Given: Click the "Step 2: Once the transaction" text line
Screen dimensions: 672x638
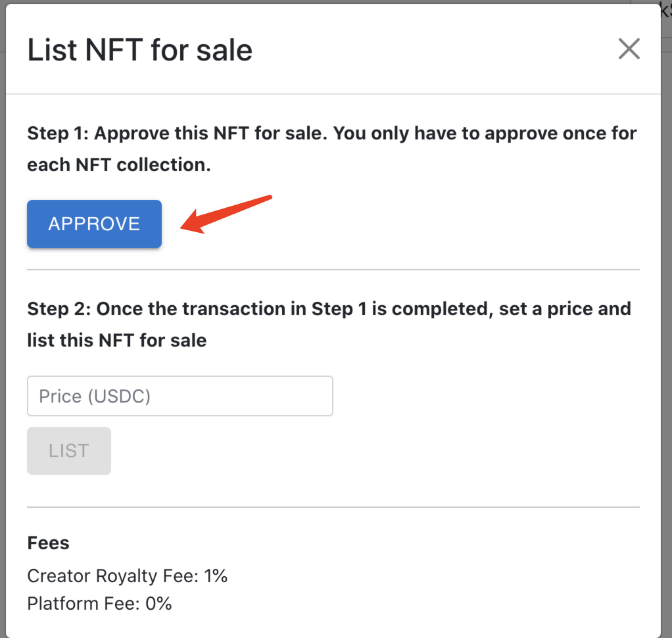Looking at the screenshot, I should coord(329,308).
